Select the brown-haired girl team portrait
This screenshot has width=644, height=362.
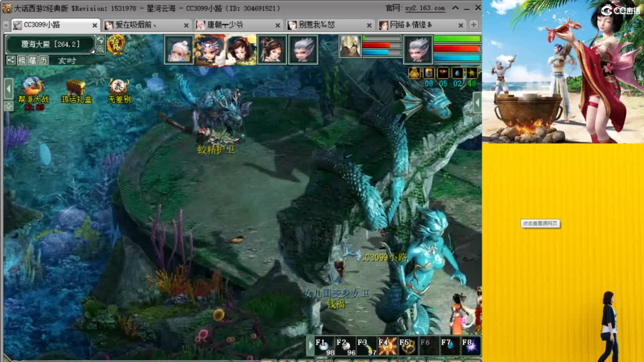pyautogui.click(x=272, y=50)
